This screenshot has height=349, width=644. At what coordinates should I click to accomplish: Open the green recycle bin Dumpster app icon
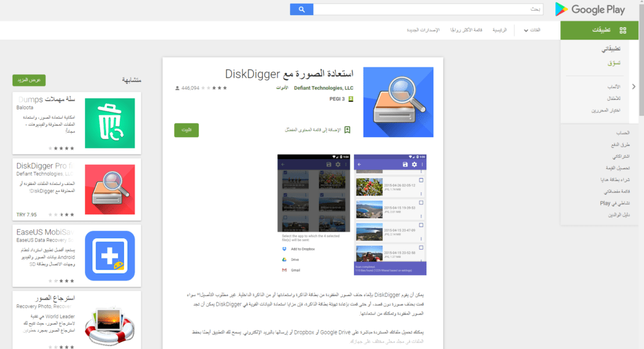coord(110,123)
